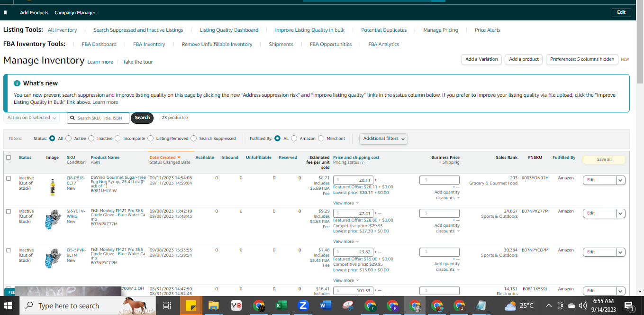
Task: Open Edit dropdown arrow for SKU O5-5PVR-9LTM
Action: point(621,252)
